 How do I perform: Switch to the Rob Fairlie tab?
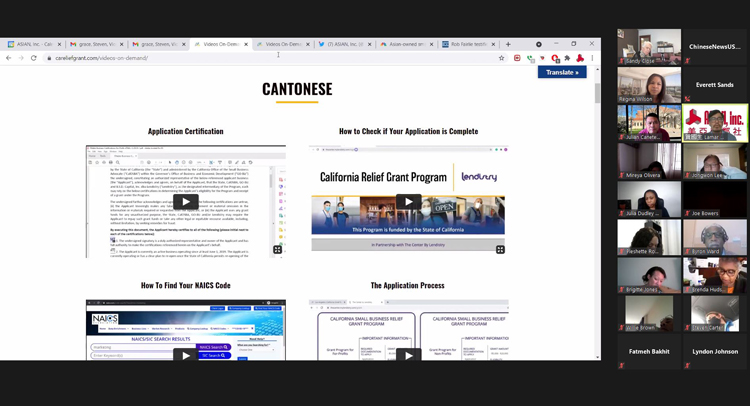point(467,44)
